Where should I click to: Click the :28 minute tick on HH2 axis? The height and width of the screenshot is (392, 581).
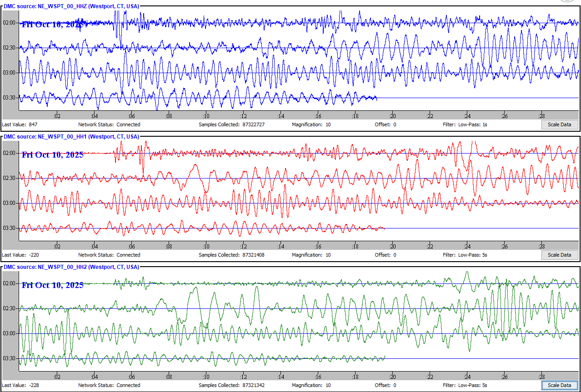[x=541, y=377]
